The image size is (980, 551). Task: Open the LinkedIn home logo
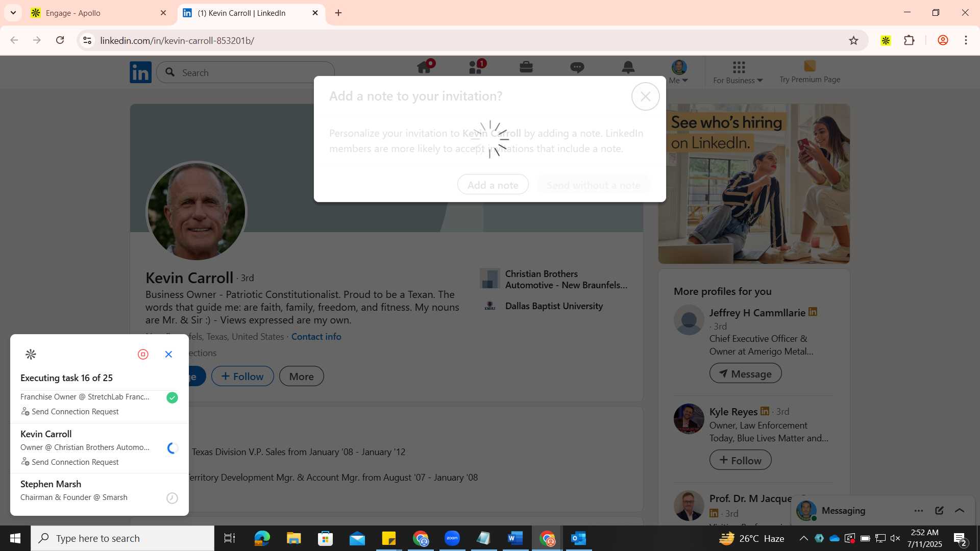tap(140, 72)
